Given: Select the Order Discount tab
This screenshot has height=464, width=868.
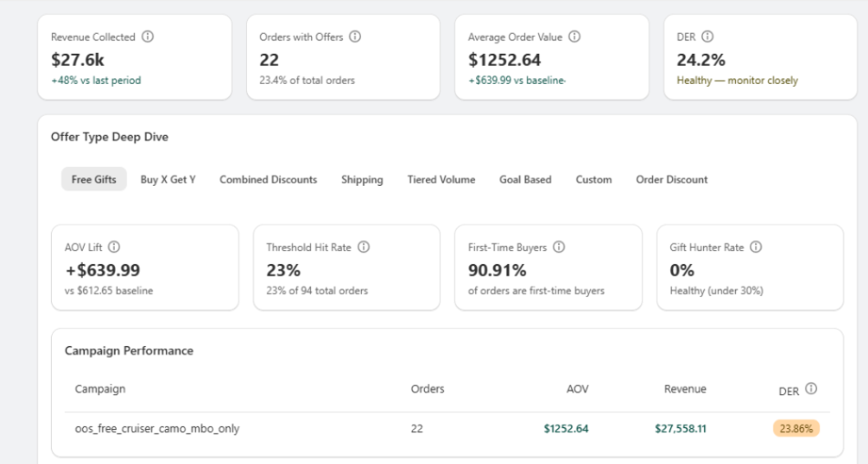Looking at the screenshot, I should (671, 179).
